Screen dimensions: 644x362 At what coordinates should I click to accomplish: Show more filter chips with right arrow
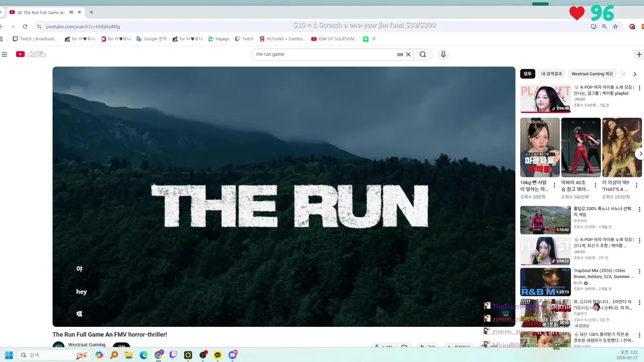click(635, 74)
